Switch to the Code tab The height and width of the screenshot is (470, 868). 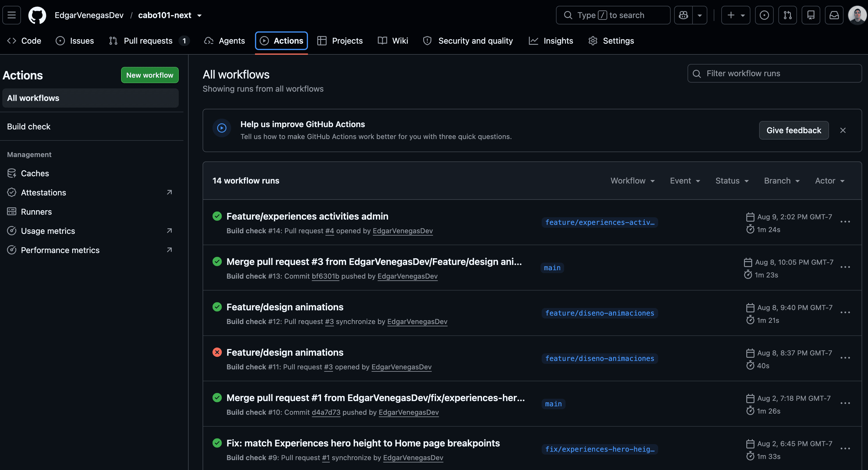pos(24,41)
